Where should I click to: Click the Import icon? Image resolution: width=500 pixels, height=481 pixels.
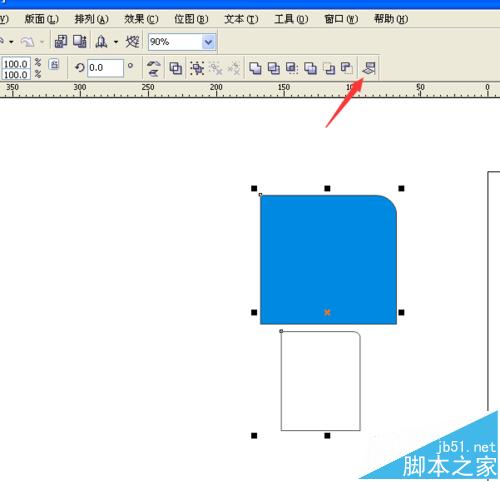click(61, 42)
